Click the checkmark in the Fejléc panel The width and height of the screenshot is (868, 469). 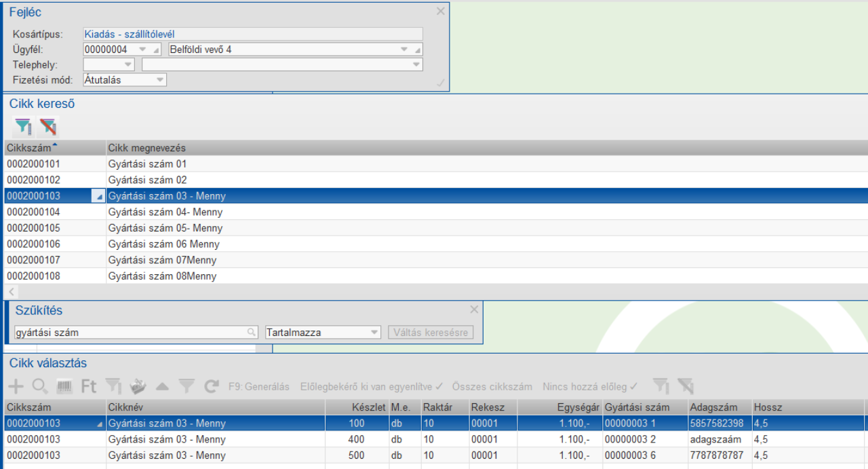pos(440,83)
